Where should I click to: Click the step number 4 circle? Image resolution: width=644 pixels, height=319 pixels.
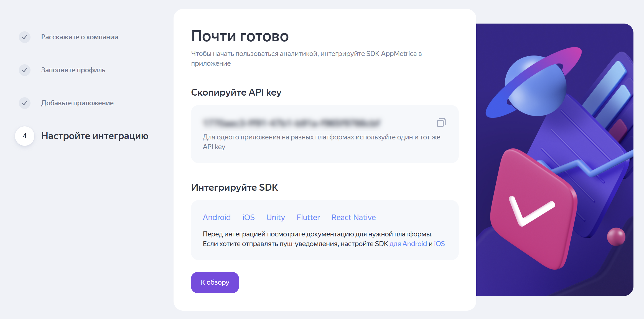pyautogui.click(x=25, y=136)
